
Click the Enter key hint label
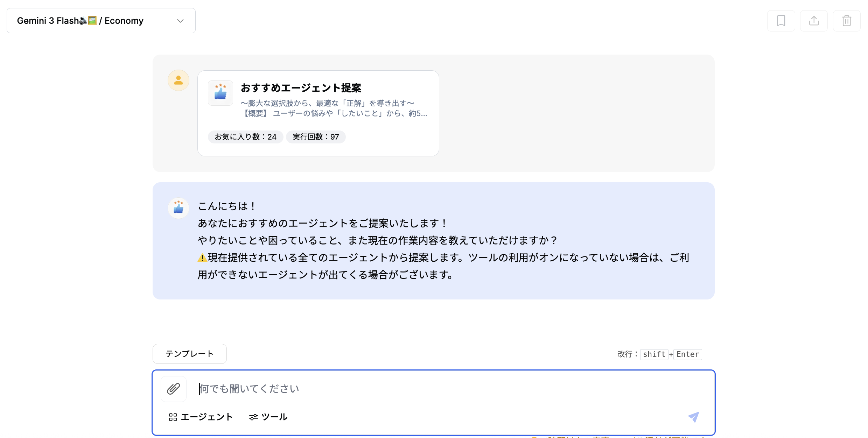pyautogui.click(x=688, y=354)
